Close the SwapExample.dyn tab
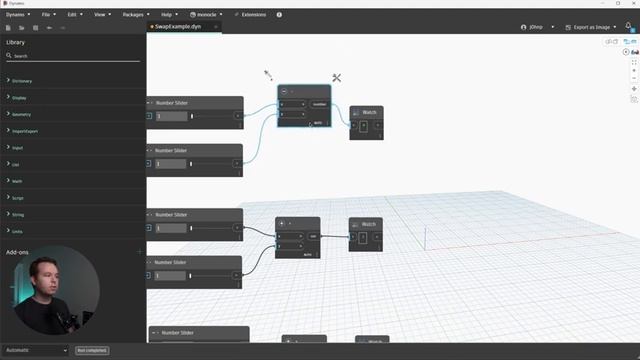640x360 pixels. [216, 27]
